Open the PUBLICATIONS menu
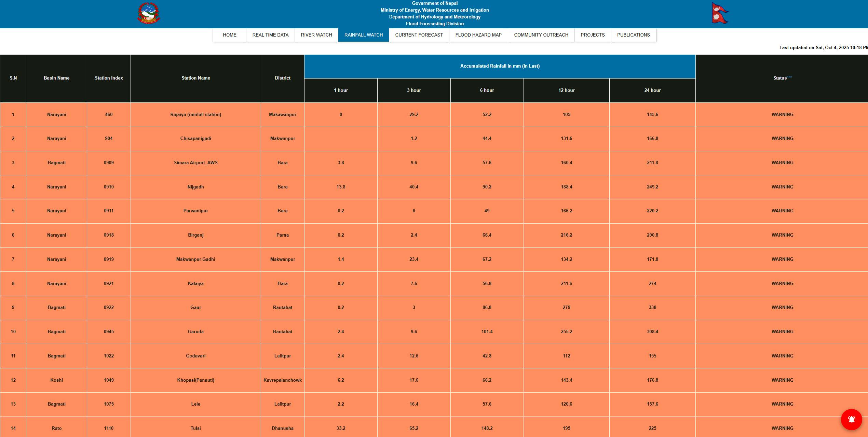Image resolution: width=868 pixels, height=437 pixels. (633, 35)
